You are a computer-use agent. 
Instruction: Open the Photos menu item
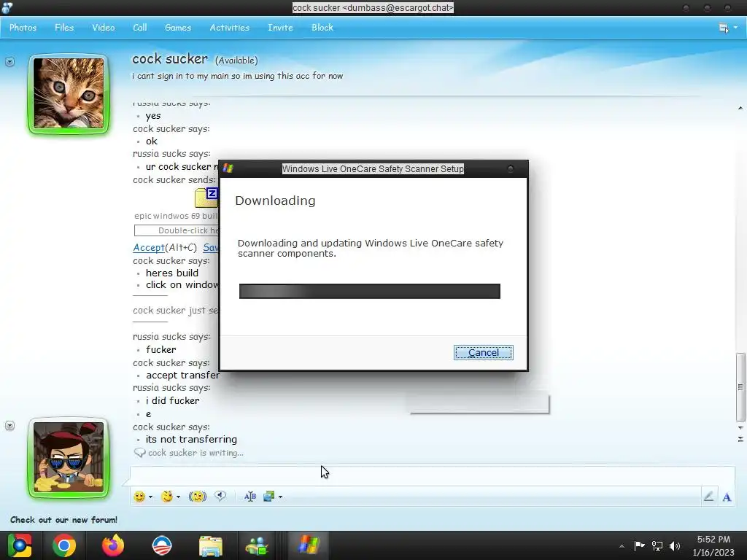tap(23, 28)
